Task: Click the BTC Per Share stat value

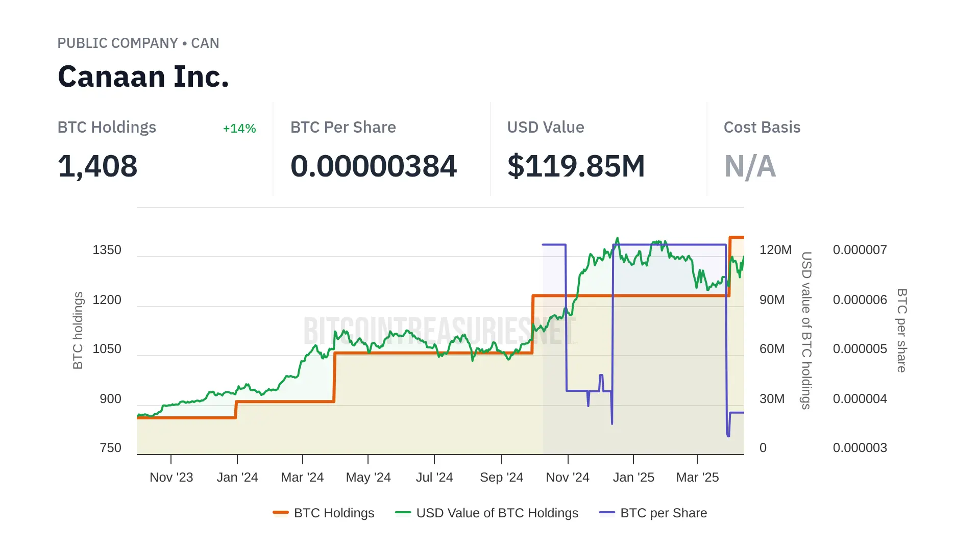Action: 373,166
